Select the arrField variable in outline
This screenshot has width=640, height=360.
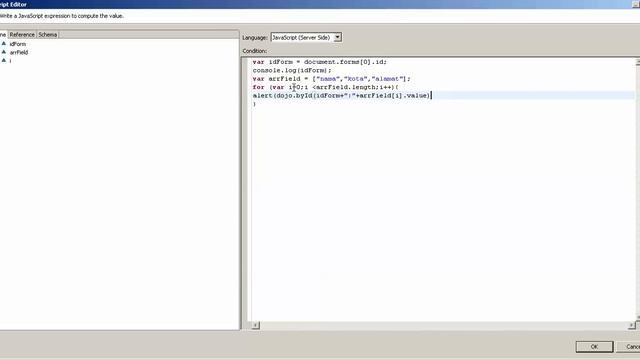[x=19, y=52]
